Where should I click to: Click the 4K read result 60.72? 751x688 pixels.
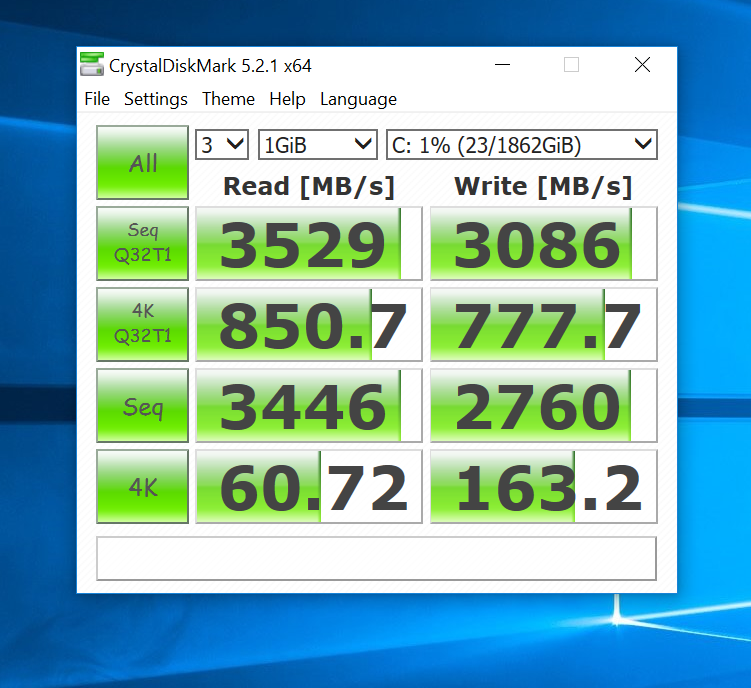[309, 486]
